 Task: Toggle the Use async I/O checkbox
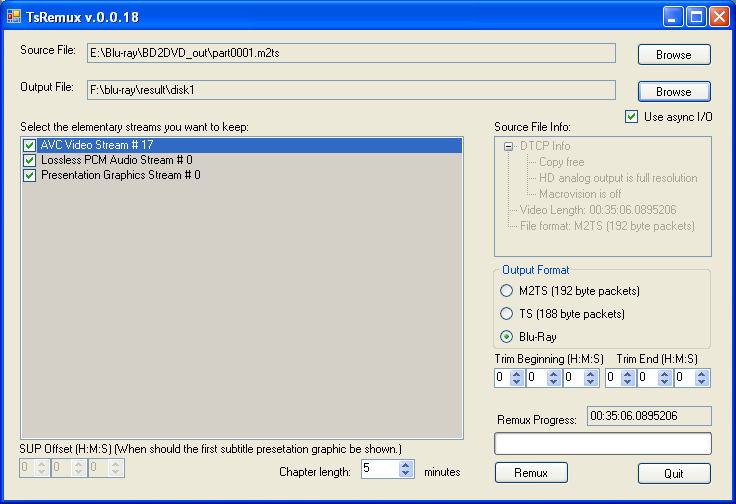[x=631, y=116]
